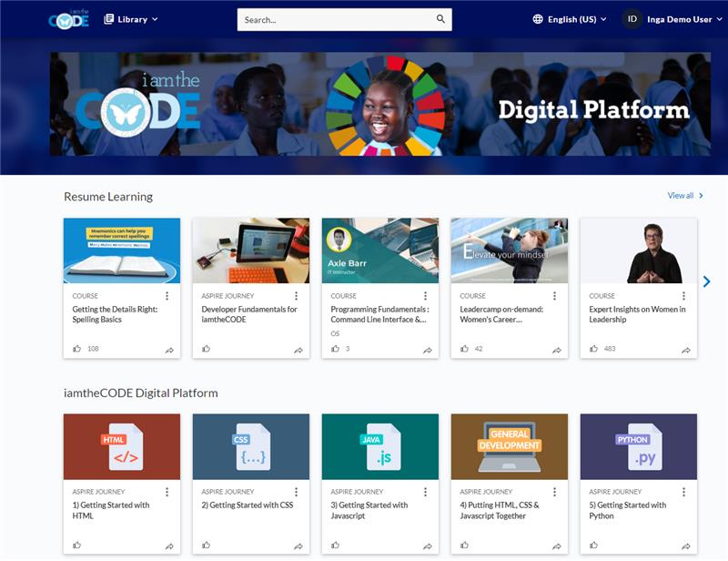This screenshot has height=561, width=728.
Task: Like the Spelling Basics course
Action: 77,348
